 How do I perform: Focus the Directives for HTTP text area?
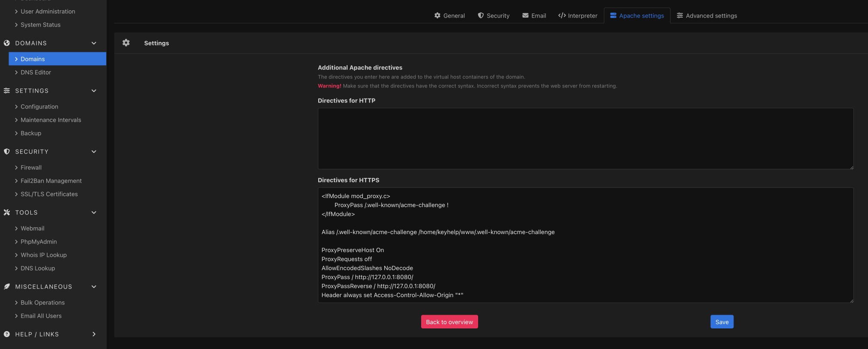coord(585,138)
